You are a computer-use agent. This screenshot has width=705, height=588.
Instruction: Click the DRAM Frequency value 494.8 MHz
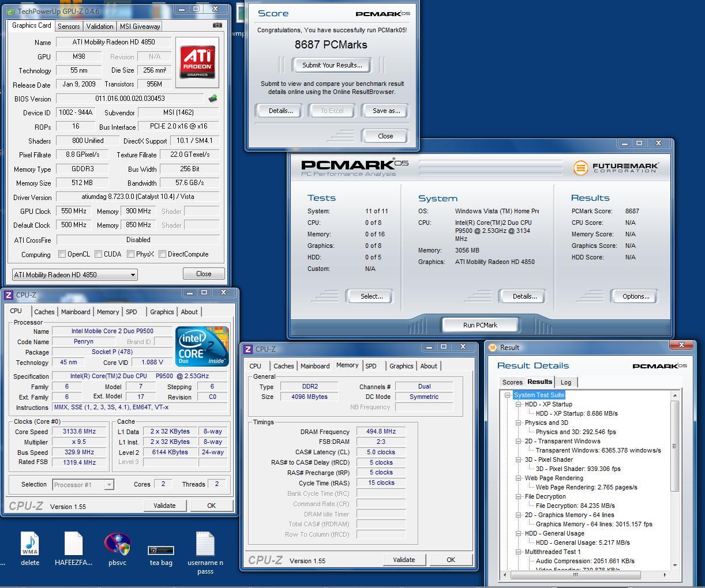coord(381,432)
